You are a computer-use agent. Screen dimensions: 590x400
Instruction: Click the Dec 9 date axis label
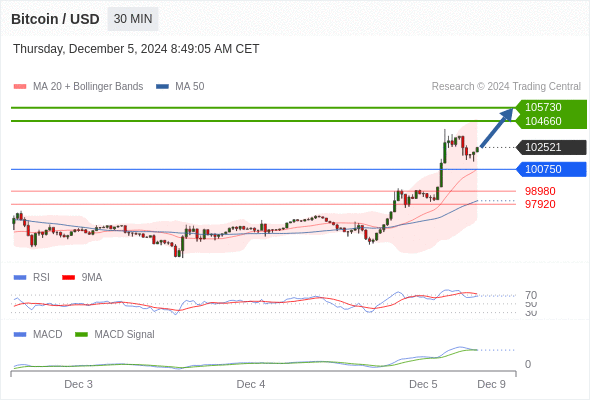[x=491, y=384]
